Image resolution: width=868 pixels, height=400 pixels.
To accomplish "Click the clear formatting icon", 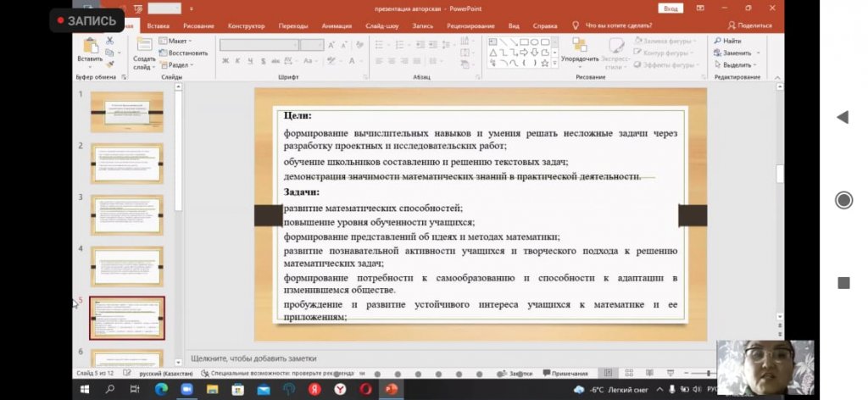I will click(359, 45).
